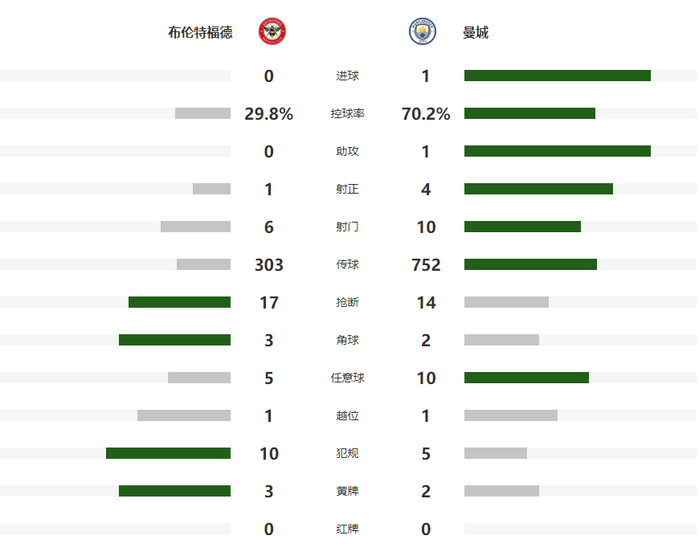The image size is (700, 556).
Task: Click Manchester City's 70.2% possession bar
Action: [x=530, y=113]
